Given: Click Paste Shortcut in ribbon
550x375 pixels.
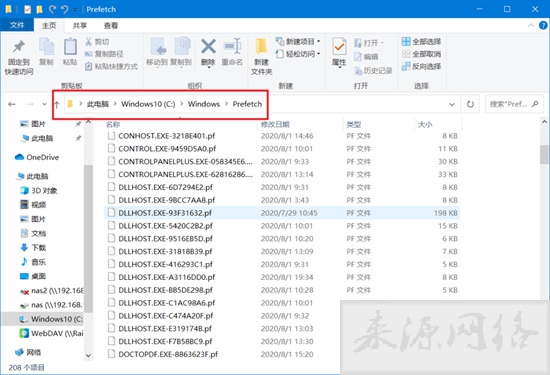Looking at the screenshot, I should point(112,66).
